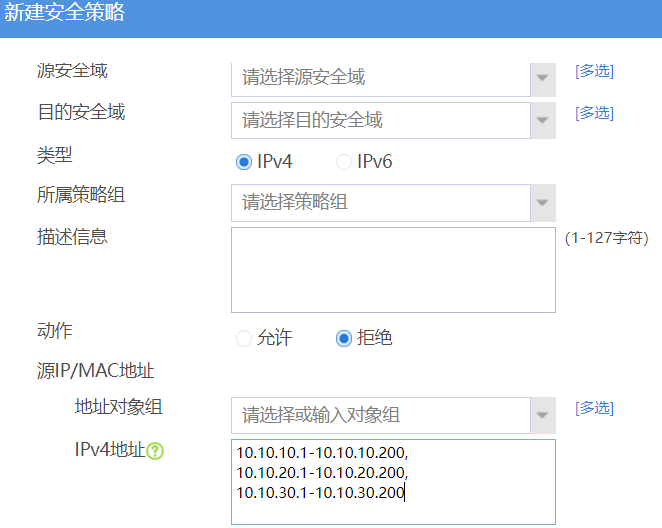662x528 pixels.
Task: Click the 请选择源安全域 combo field
Action: 381,77
